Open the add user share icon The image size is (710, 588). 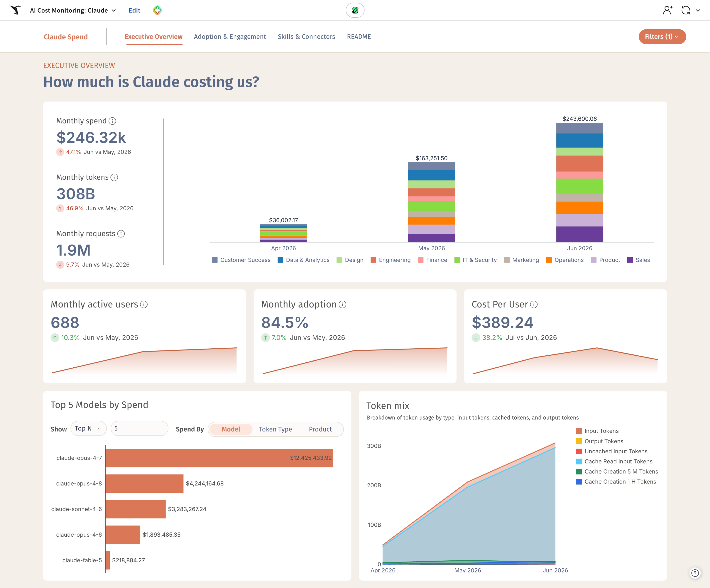(x=668, y=10)
